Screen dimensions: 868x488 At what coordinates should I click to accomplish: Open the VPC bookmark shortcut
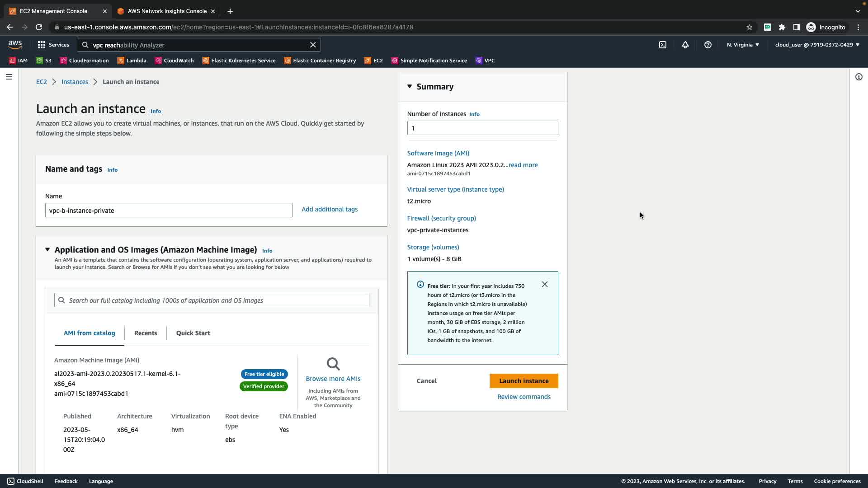tap(485, 61)
